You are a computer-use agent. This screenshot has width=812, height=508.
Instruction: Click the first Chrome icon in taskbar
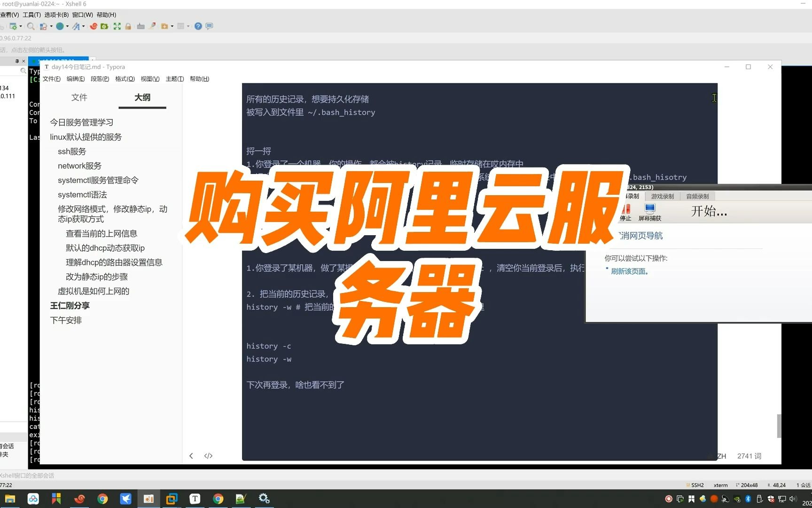[102, 499]
